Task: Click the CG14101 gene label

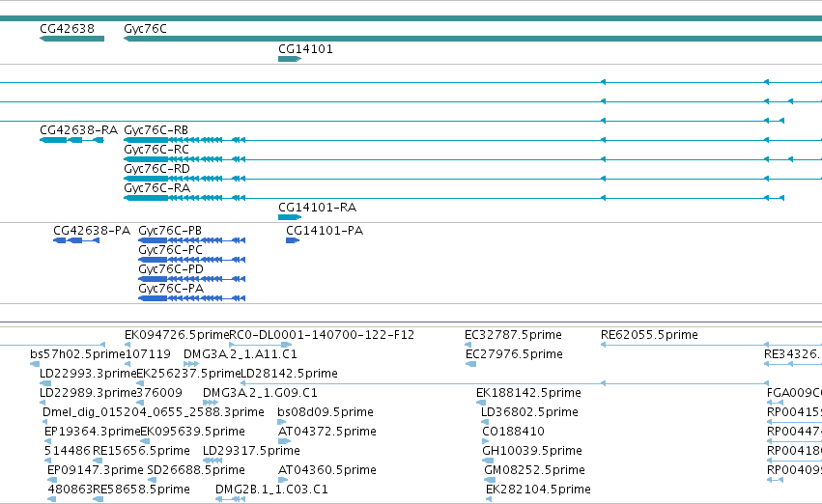Action: (305, 48)
